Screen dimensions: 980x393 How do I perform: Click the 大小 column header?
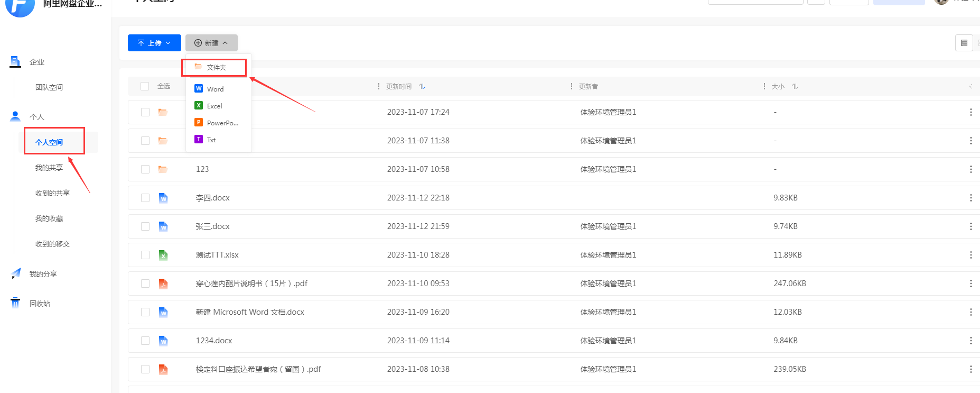point(778,86)
